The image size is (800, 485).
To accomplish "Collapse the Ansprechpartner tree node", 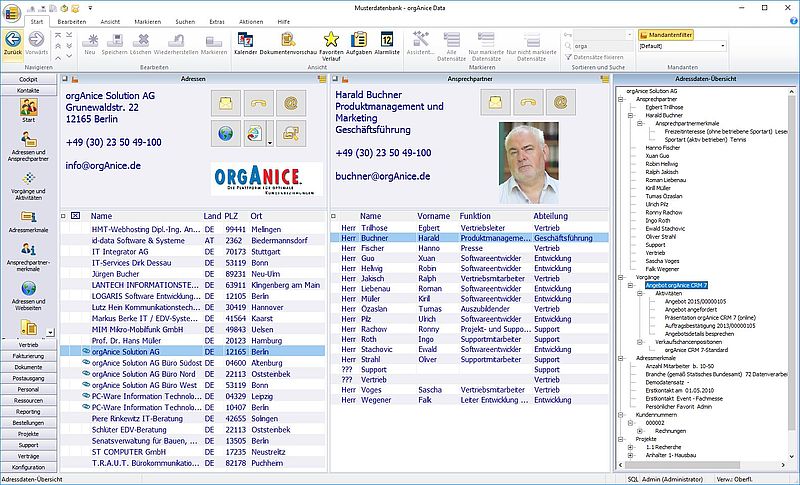I will 621,99.
